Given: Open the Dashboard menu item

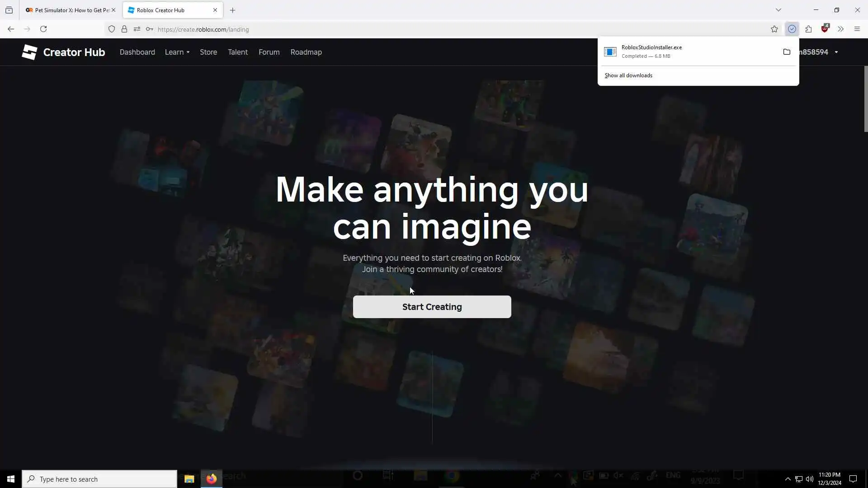Looking at the screenshot, I should pos(137,52).
